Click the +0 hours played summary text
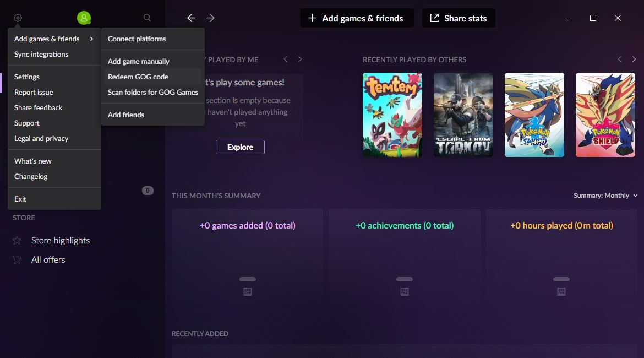Image resolution: width=644 pixels, height=358 pixels. click(x=561, y=225)
